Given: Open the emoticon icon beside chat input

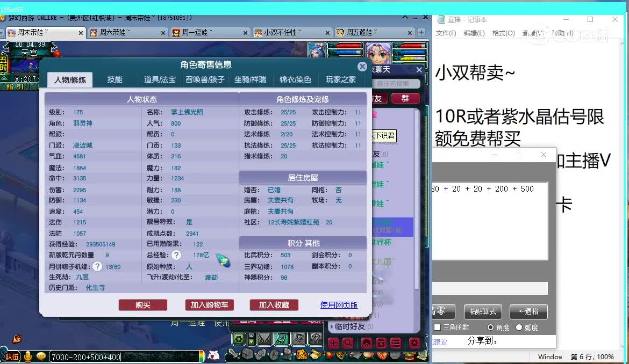Looking at the screenshot, I should [40, 356].
